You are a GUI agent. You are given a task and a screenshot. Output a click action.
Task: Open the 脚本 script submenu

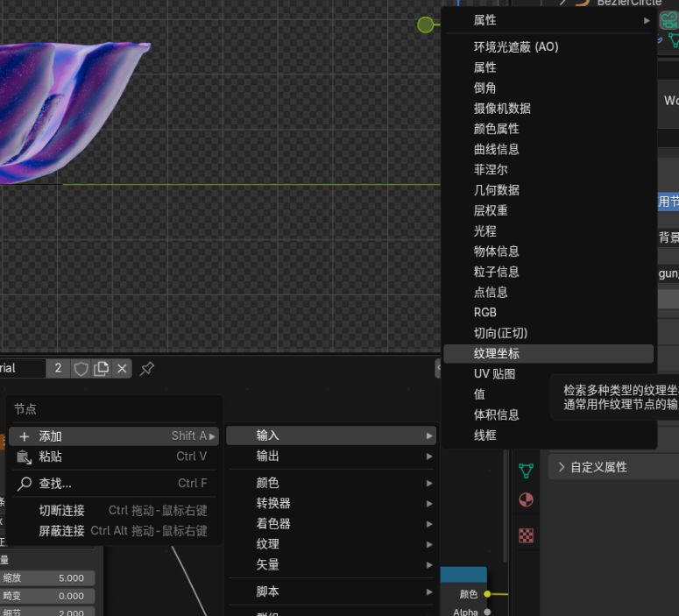coord(331,591)
